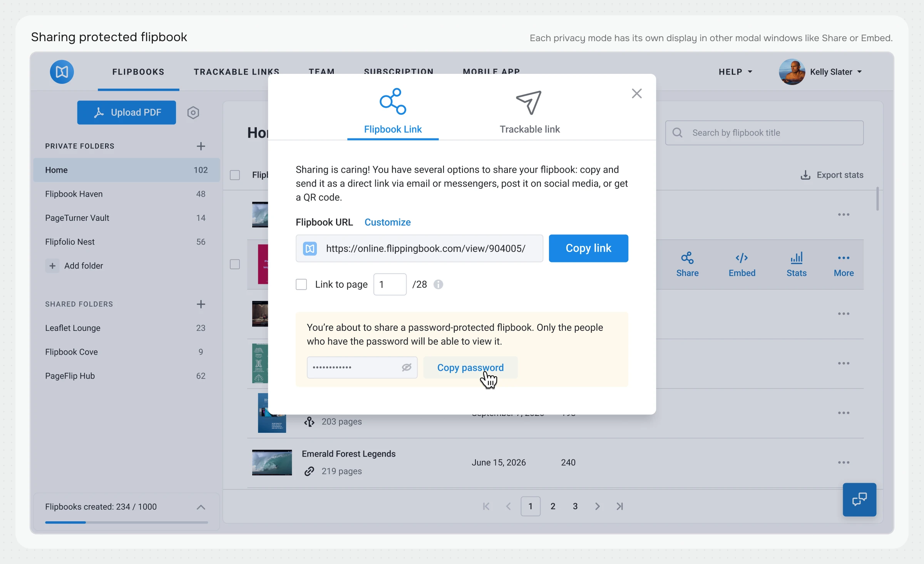Select the Flipbook Haven folder
This screenshot has width=924, height=564.
pyautogui.click(x=126, y=194)
